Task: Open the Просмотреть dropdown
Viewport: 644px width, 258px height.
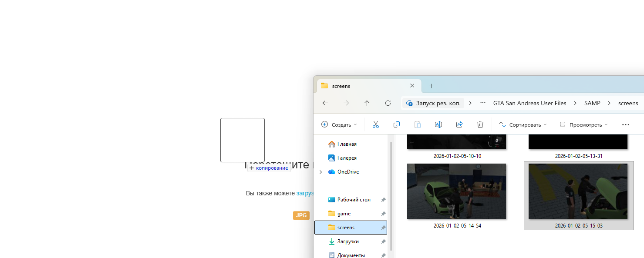Action: click(x=583, y=124)
